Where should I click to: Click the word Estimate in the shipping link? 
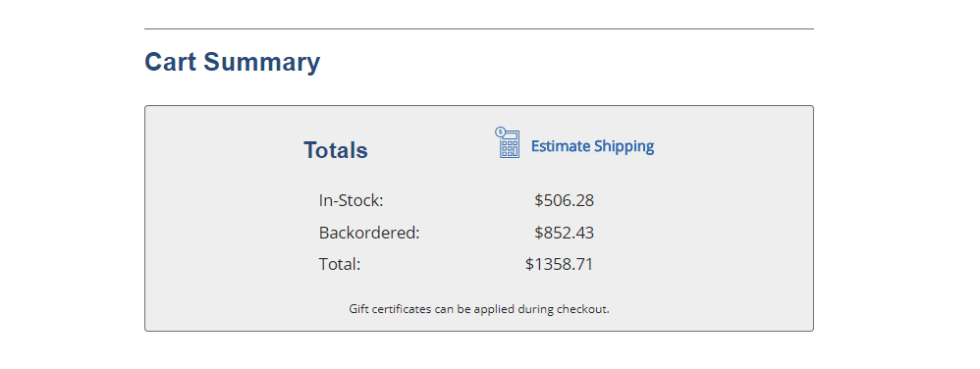pyautogui.click(x=561, y=146)
